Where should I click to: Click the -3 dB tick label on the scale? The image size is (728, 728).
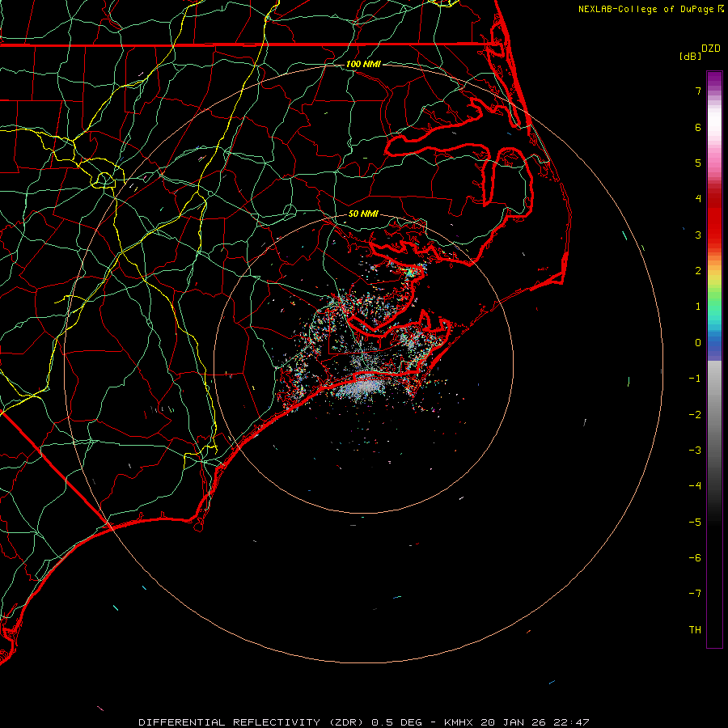pos(695,451)
